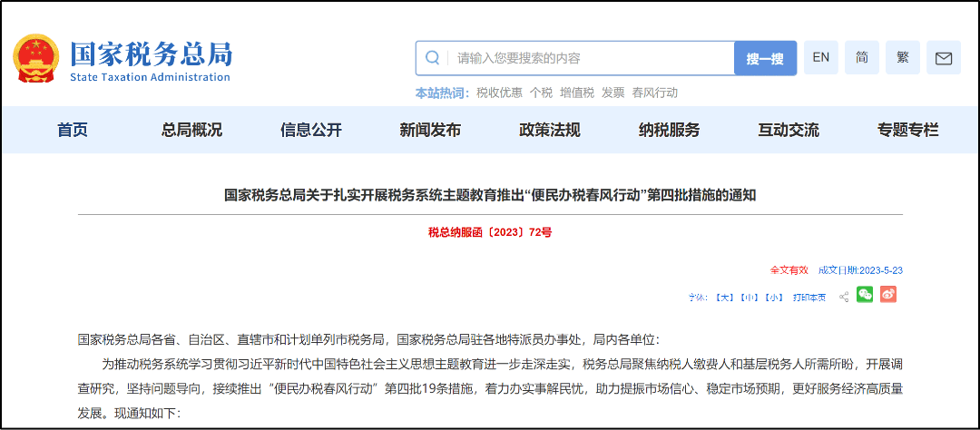The height and width of the screenshot is (430, 980).
Task: Go to the 纳税服务 menu
Action: click(x=669, y=130)
